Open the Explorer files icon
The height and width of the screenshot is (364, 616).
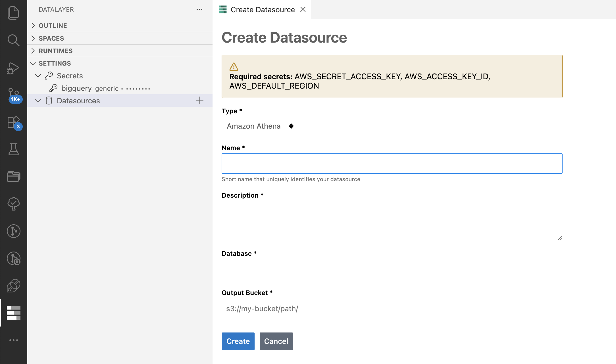13,13
